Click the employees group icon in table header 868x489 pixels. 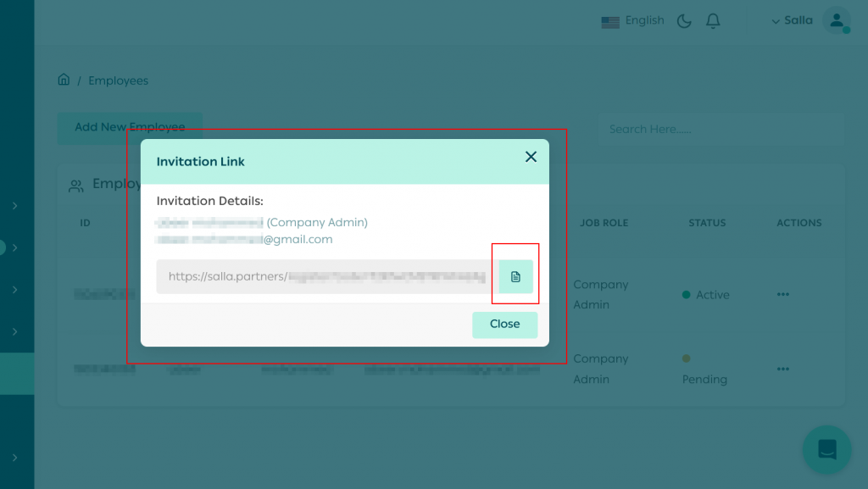76,185
